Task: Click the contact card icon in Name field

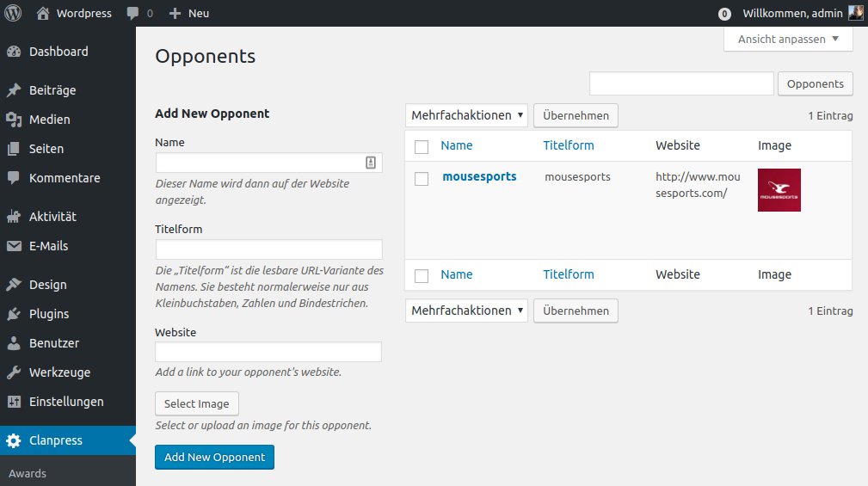Action: coord(371,163)
